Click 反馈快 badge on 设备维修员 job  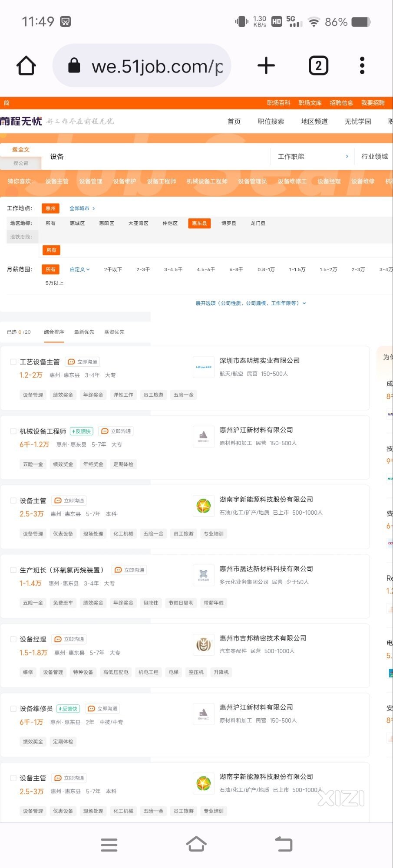coord(68,709)
